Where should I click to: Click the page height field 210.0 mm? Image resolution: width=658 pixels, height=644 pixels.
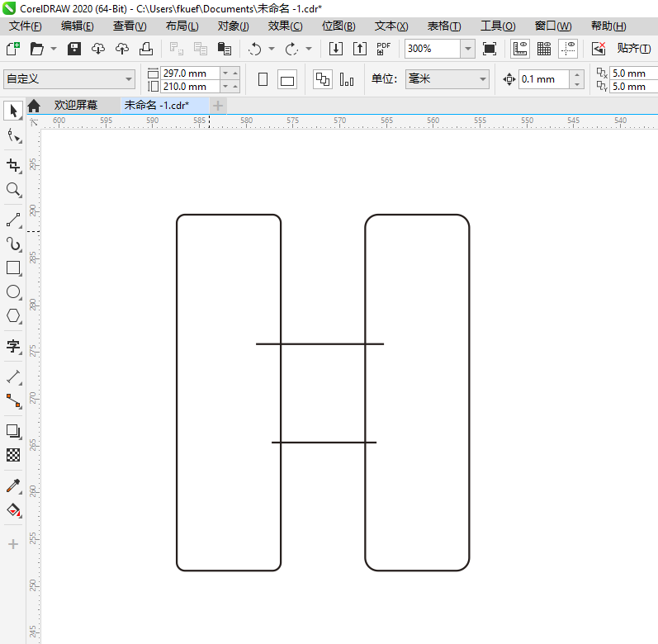point(190,87)
